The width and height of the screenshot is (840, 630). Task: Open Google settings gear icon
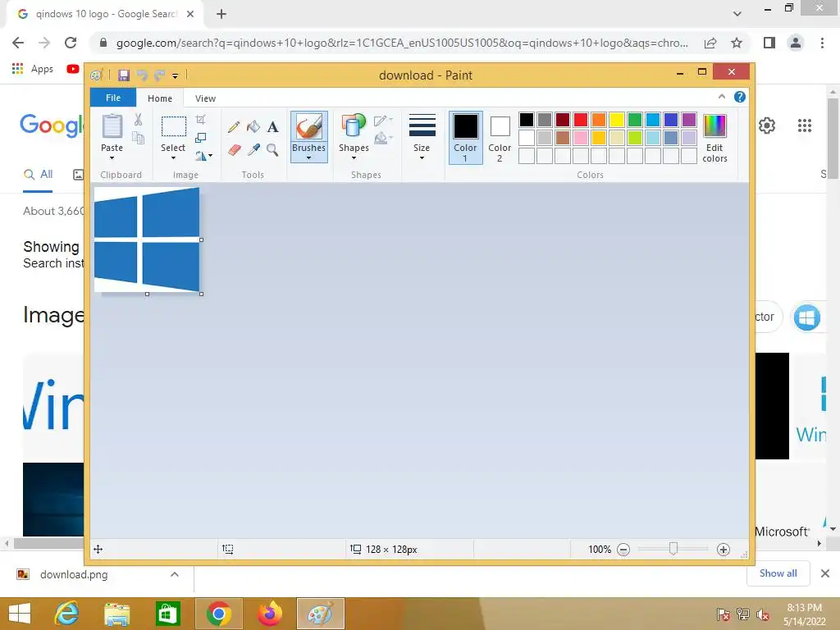coord(767,126)
